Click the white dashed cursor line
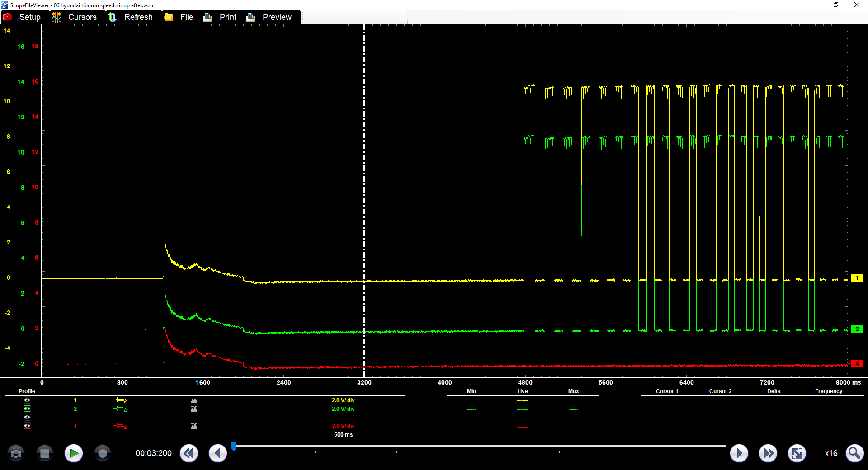Screen dimensions: 868x470 (364, 201)
